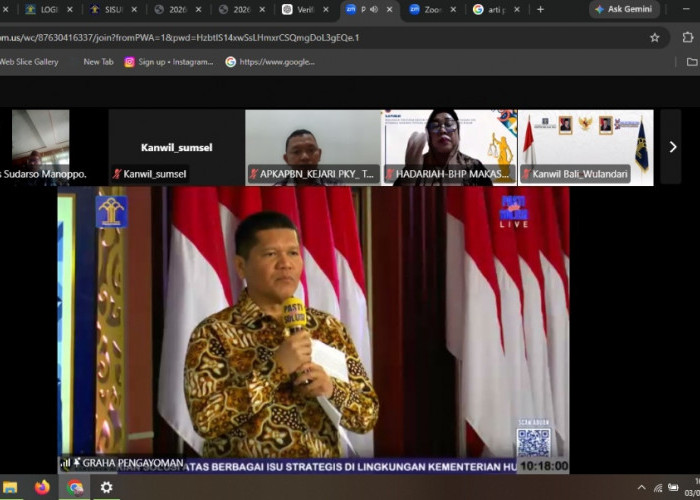The height and width of the screenshot is (500, 700).
Task: Close the Verif tab
Action: (x=326, y=9)
